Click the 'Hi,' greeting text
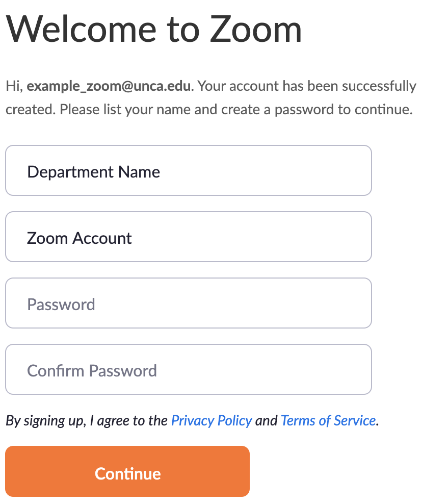422x504 pixels. tap(14, 86)
